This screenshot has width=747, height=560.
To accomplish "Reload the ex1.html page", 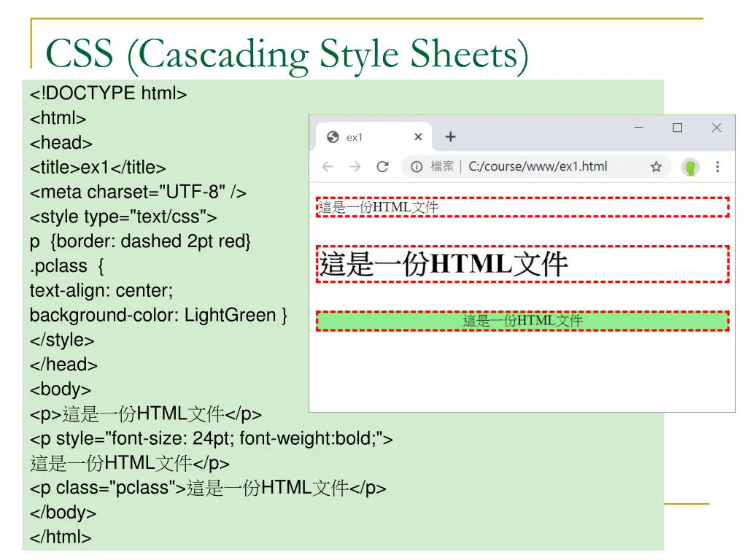I will click(382, 167).
